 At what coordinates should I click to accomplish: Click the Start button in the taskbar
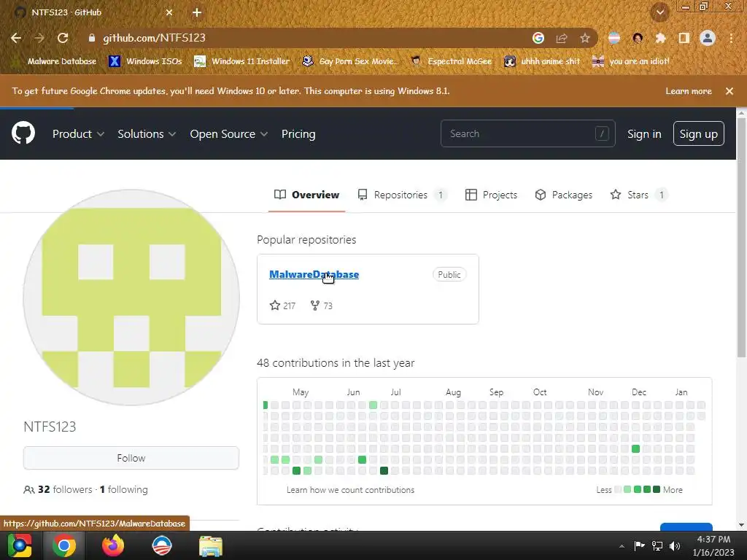click(x=19, y=545)
